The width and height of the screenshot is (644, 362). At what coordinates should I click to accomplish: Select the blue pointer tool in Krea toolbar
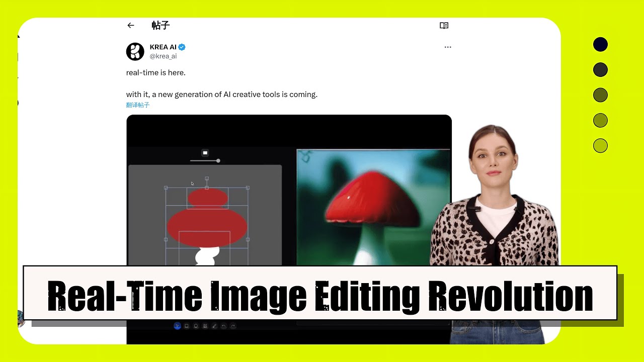177,326
